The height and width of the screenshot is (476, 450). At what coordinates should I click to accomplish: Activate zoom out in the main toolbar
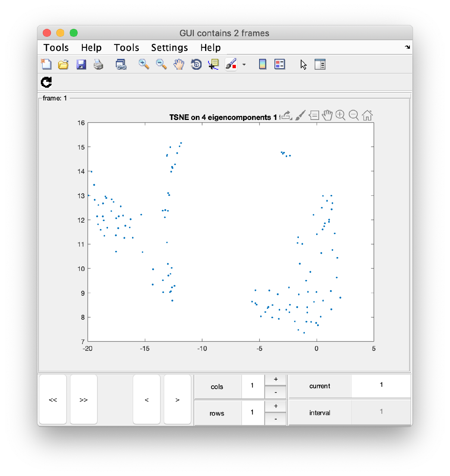160,64
